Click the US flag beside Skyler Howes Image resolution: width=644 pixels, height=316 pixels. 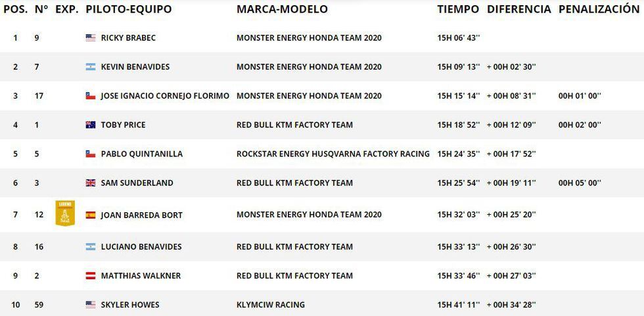click(x=91, y=305)
